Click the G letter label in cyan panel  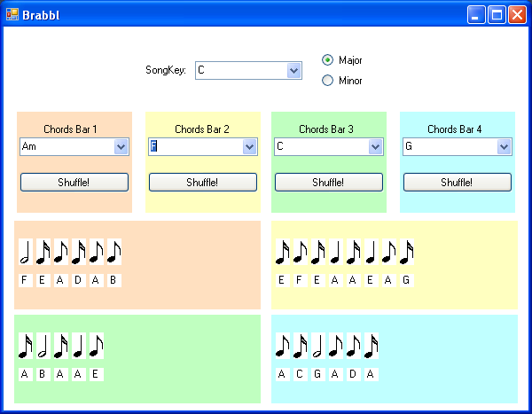click(318, 374)
